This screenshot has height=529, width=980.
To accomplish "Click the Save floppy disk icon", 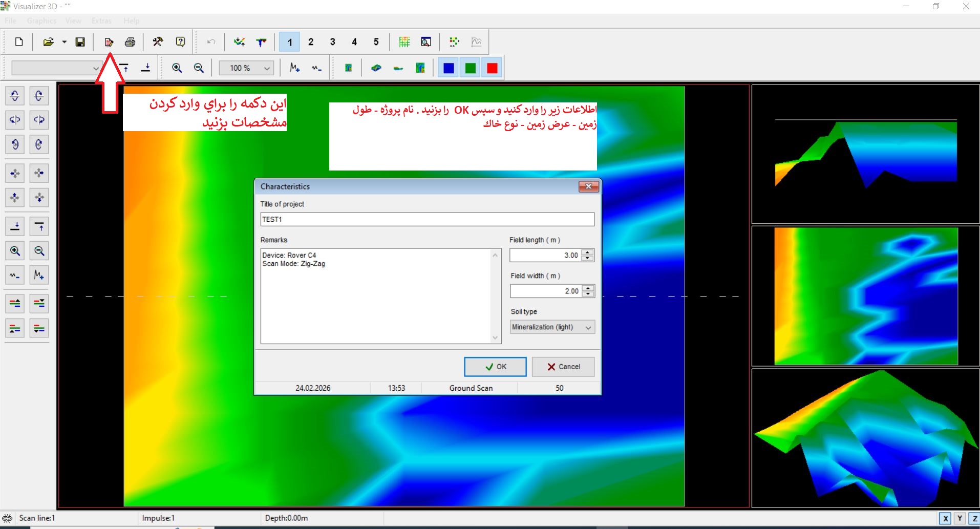I will coord(80,42).
